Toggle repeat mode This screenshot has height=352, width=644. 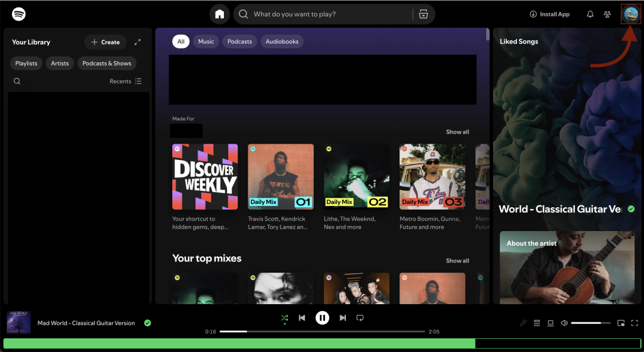360,317
